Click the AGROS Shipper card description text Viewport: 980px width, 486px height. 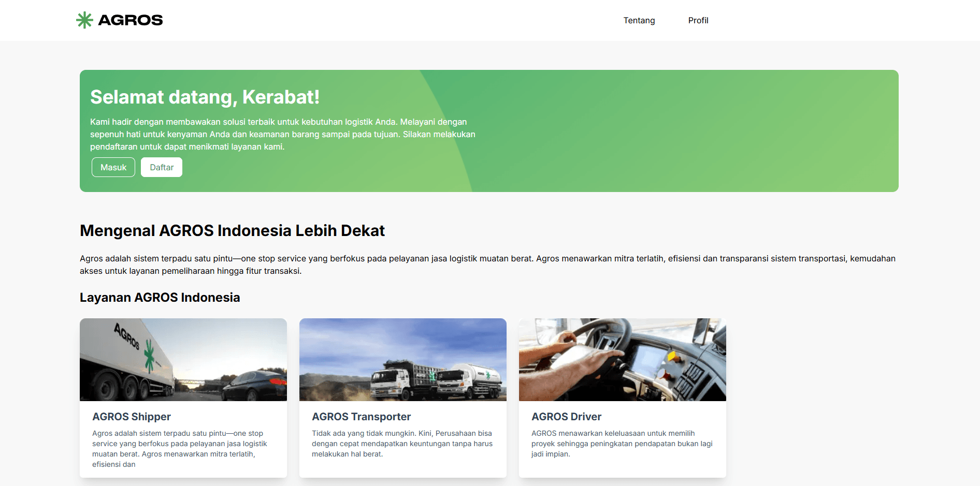click(179, 449)
